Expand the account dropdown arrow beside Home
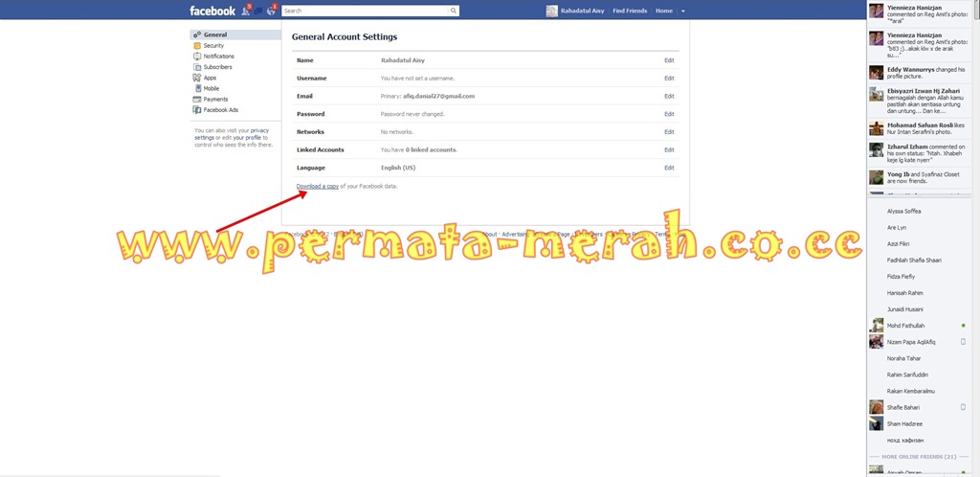The height and width of the screenshot is (477, 980). pos(683,11)
